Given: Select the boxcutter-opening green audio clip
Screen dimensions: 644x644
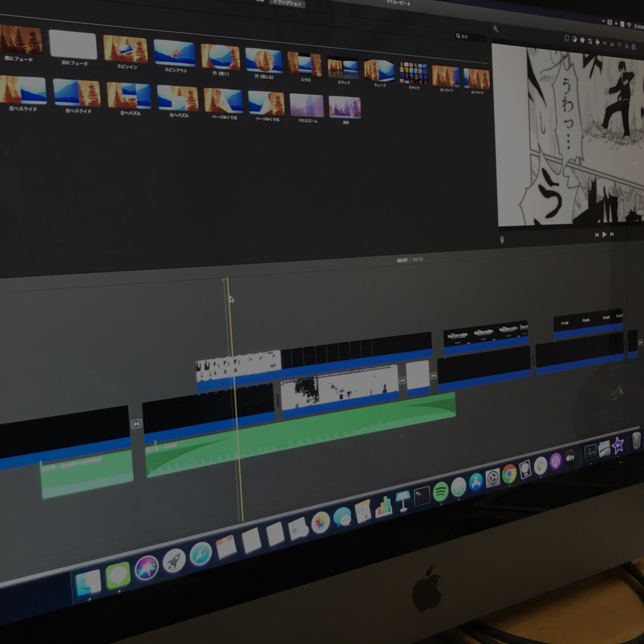Looking at the screenshot, I should (x=87, y=474).
